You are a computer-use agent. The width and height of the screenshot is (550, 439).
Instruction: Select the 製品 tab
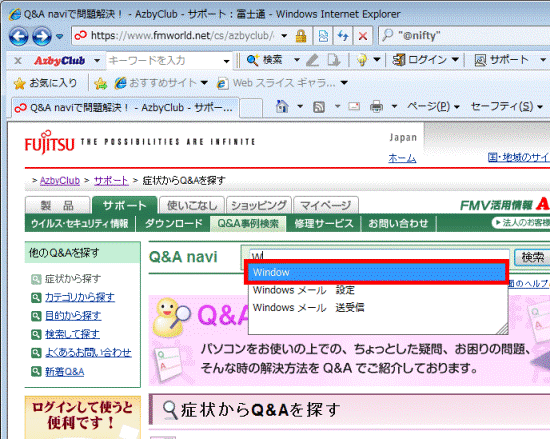57,205
